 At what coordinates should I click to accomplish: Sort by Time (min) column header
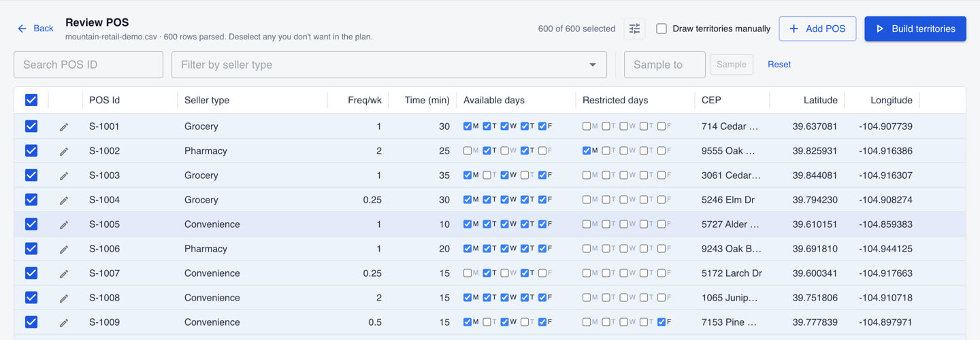(427, 100)
